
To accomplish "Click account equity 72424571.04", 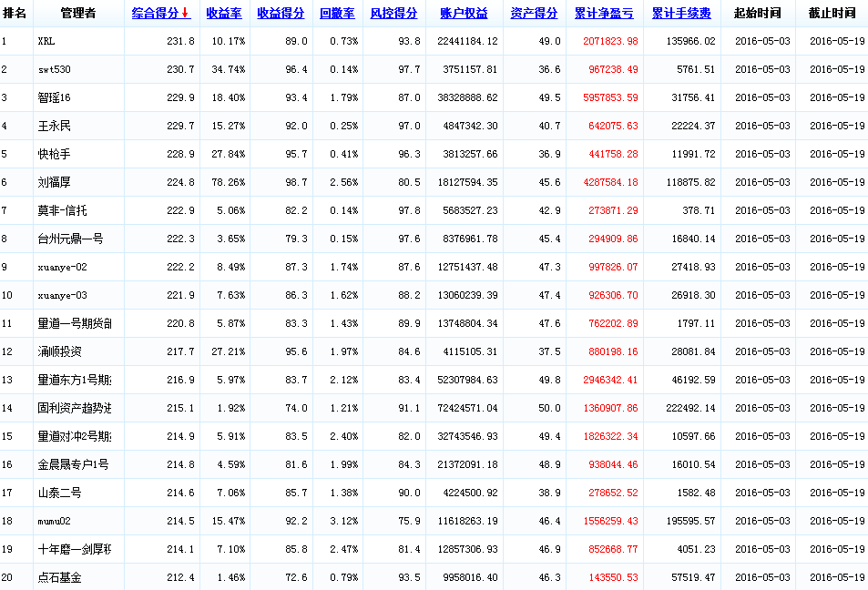I will point(467,409).
